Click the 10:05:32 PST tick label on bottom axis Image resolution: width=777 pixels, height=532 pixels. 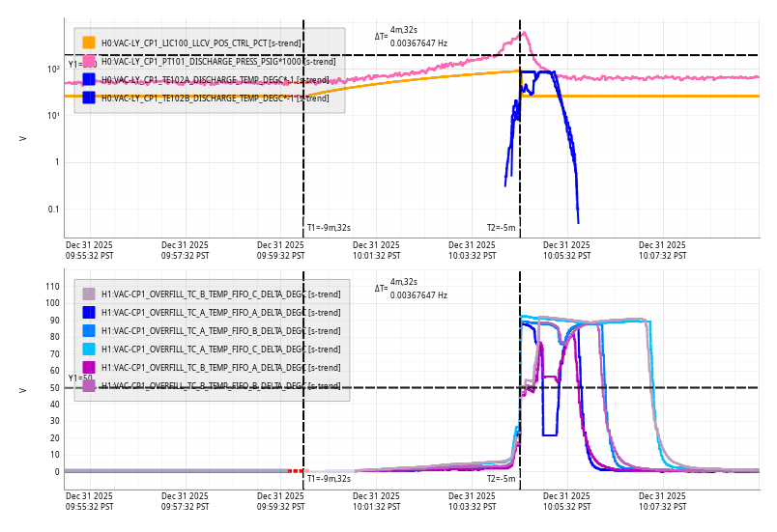click(566, 501)
